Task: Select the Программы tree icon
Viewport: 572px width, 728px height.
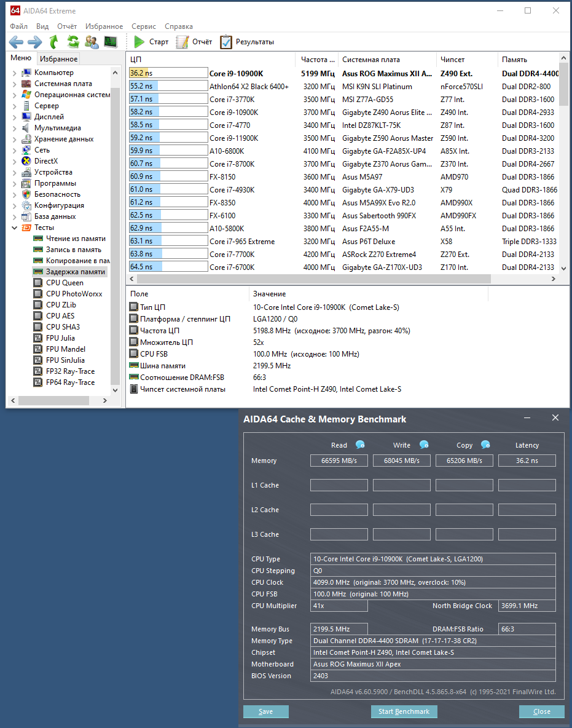Action: point(26,183)
